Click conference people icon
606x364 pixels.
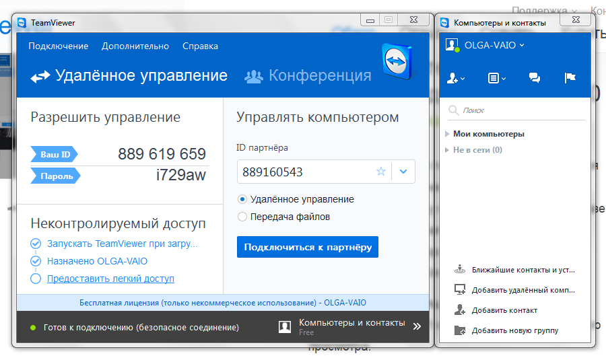coord(254,77)
